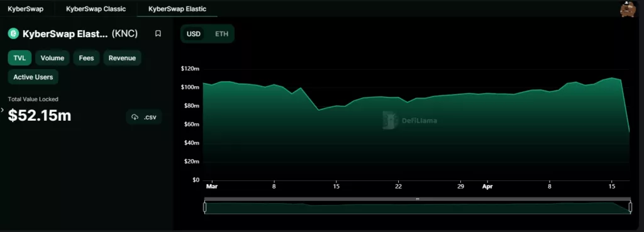Click the center grip of range bar
The width and height of the screenshot is (644, 232).
click(418, 199)
